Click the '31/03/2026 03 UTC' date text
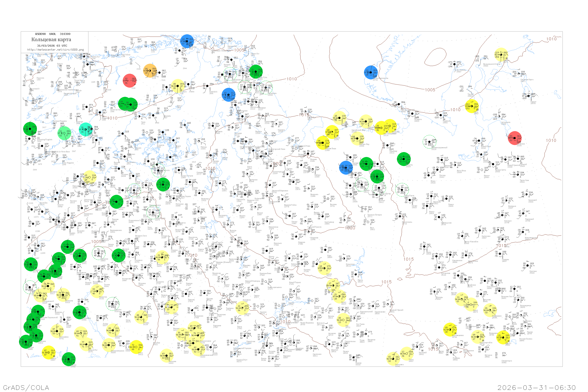Image resolution: width=588 pixels, height=392 pixels. click(52, 46)
